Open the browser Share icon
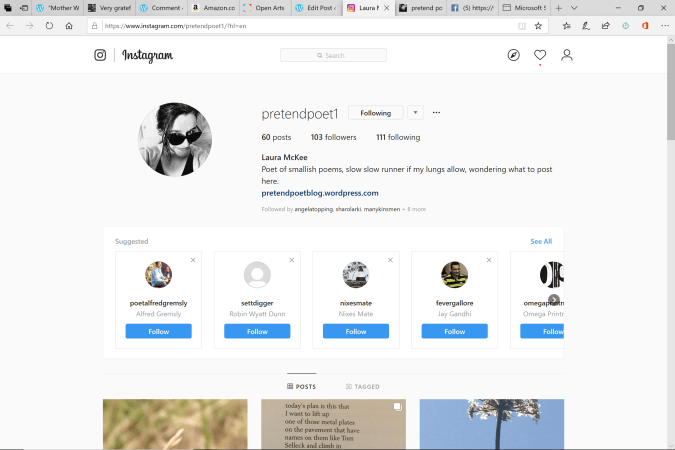 (606, 26)
